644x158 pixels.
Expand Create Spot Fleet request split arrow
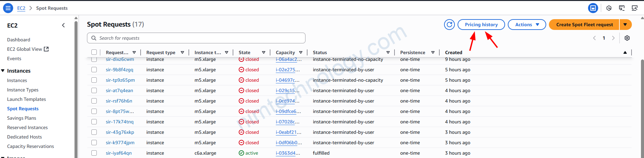625,25
